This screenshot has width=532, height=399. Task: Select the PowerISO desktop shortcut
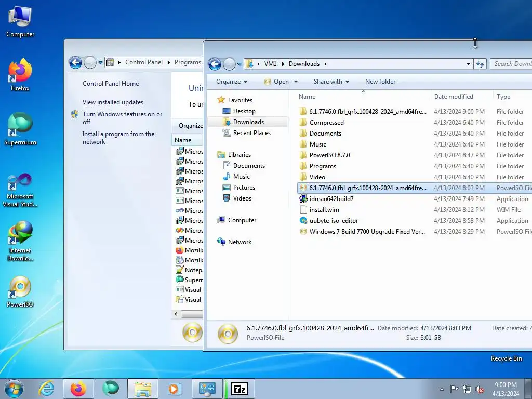[x=20, y=292]
